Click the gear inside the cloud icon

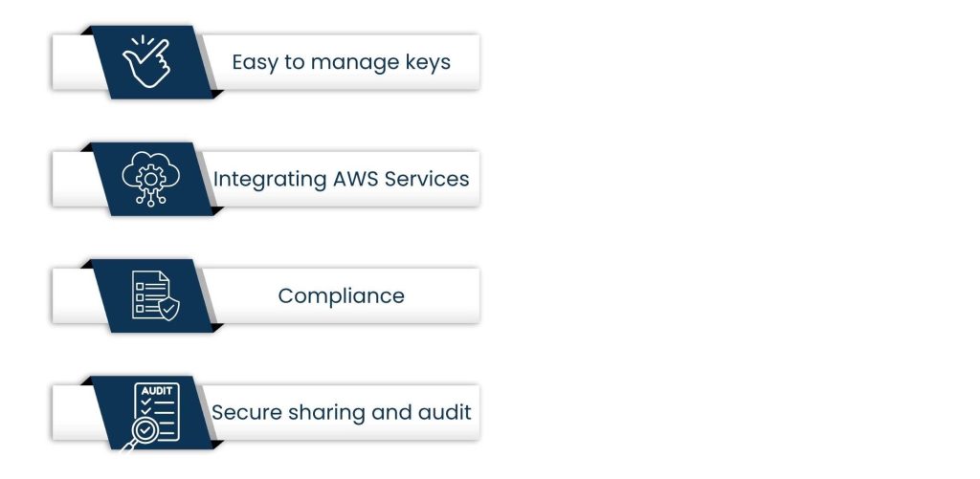149,175
